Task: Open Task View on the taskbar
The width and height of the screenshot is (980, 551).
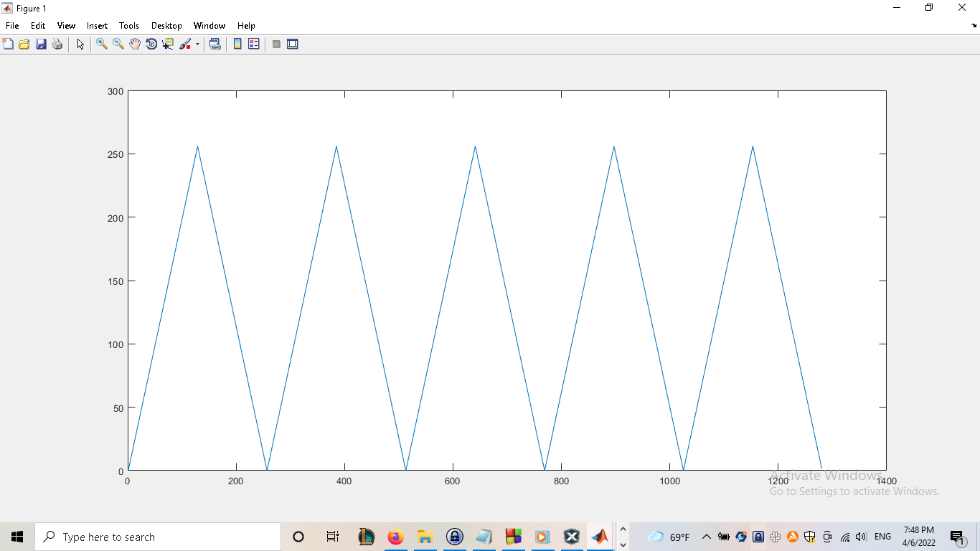Action: (x=332, y=537)
